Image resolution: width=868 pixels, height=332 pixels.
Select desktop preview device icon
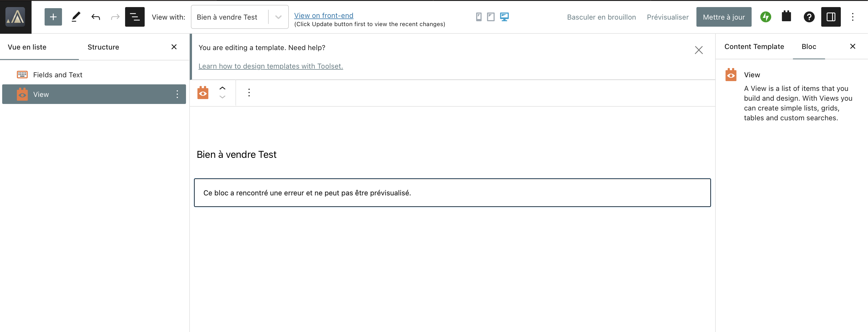tap(504, 17)
